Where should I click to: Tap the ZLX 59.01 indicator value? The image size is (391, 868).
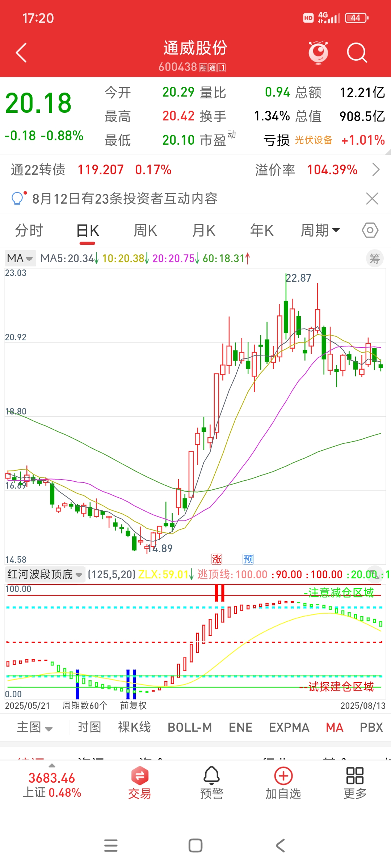pos(164,574)
